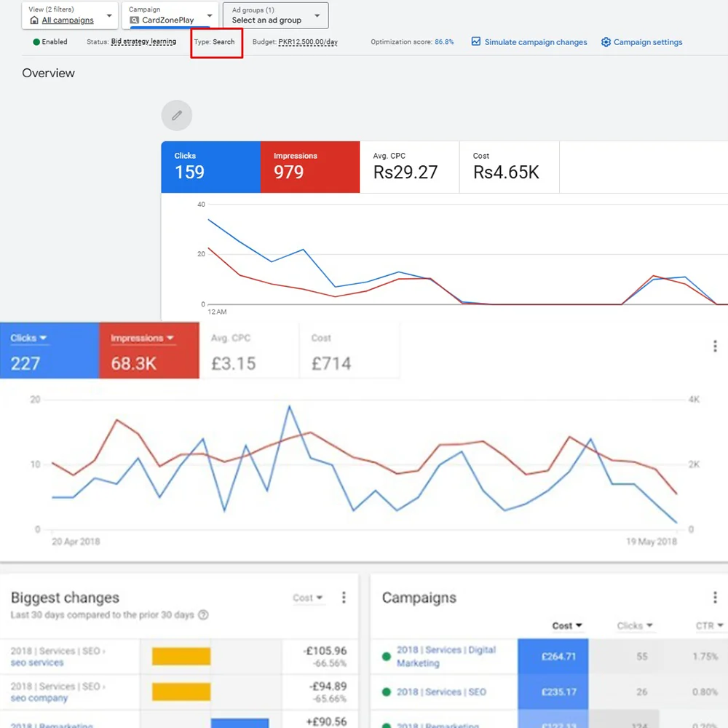Screen dimensions: 728x728
Task: Open the Campaign CardZonePlay dropdown
Action: coord(209,15)
